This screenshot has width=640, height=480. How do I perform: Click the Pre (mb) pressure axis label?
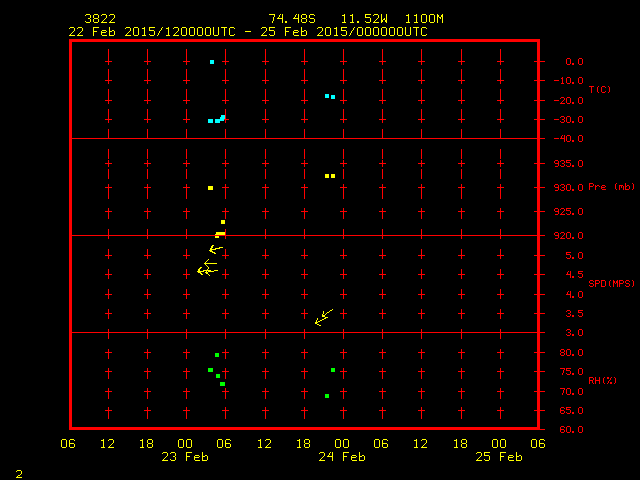(611, 187)
